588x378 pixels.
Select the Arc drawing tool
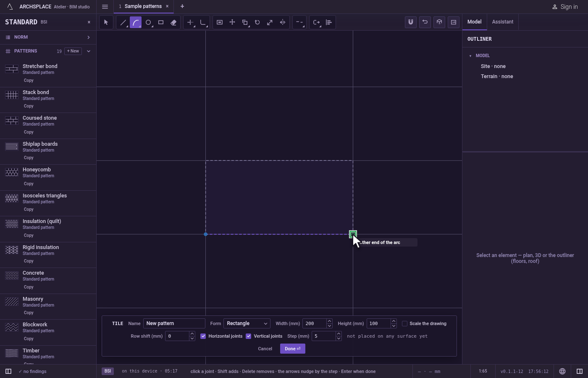point(135,22)
